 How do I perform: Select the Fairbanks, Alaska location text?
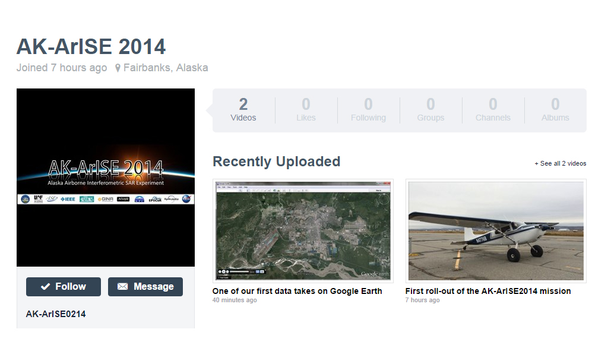coord(166,68)
